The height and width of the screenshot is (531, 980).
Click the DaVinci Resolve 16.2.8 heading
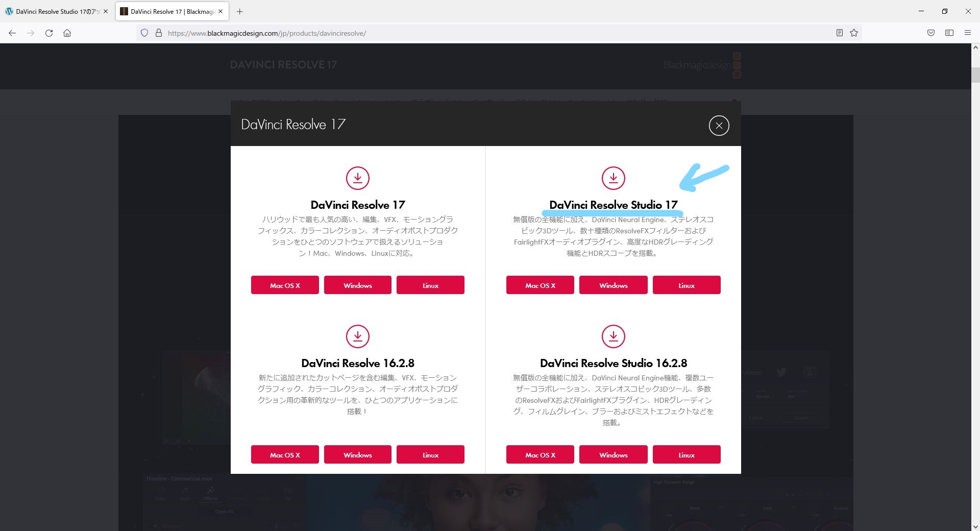(358, 363)
